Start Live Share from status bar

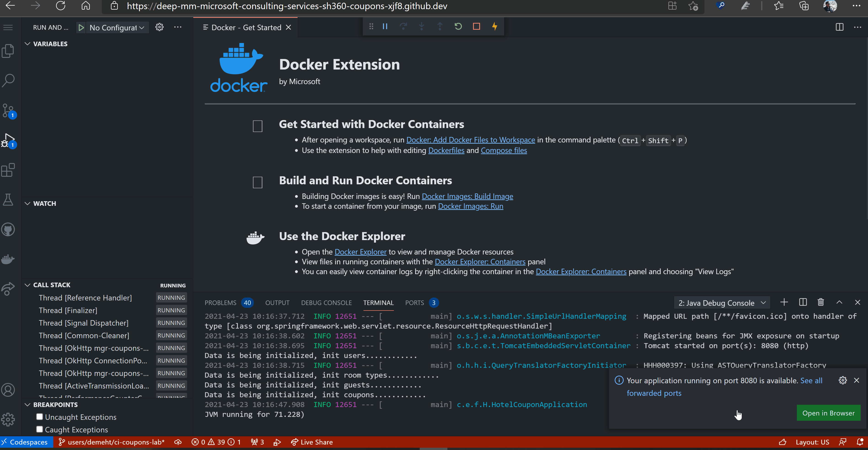point(312,442)
